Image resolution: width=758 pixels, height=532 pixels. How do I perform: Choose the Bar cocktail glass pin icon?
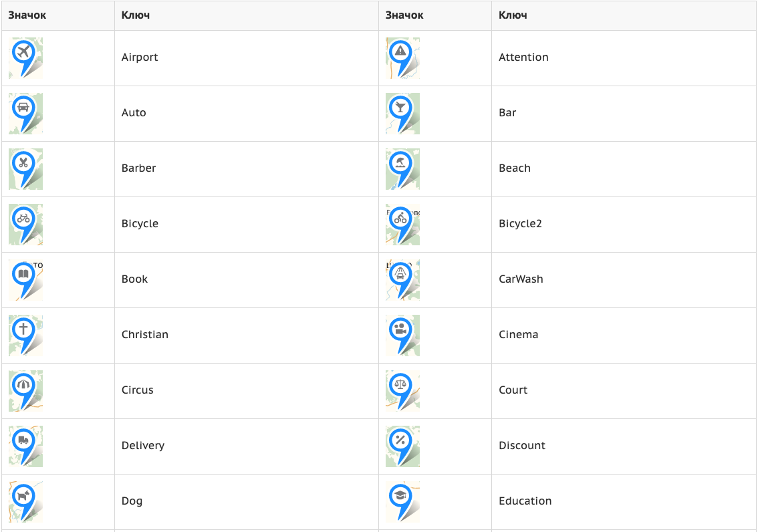pyautogui.click(x=402, y=114)
